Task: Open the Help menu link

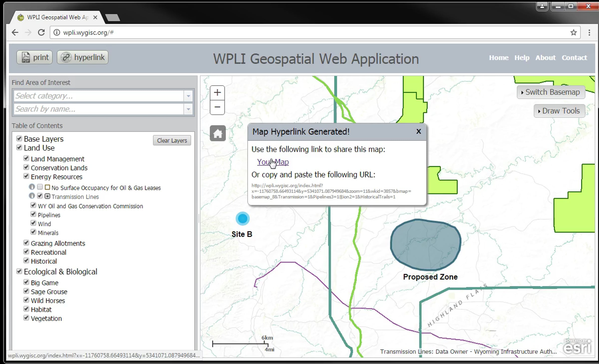Action: pos(522,58)
